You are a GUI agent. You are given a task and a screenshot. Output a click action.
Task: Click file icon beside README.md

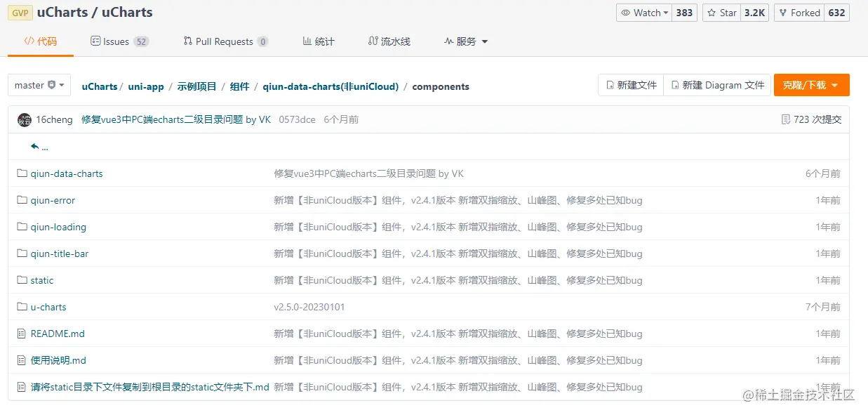click(x=22, y=334)
